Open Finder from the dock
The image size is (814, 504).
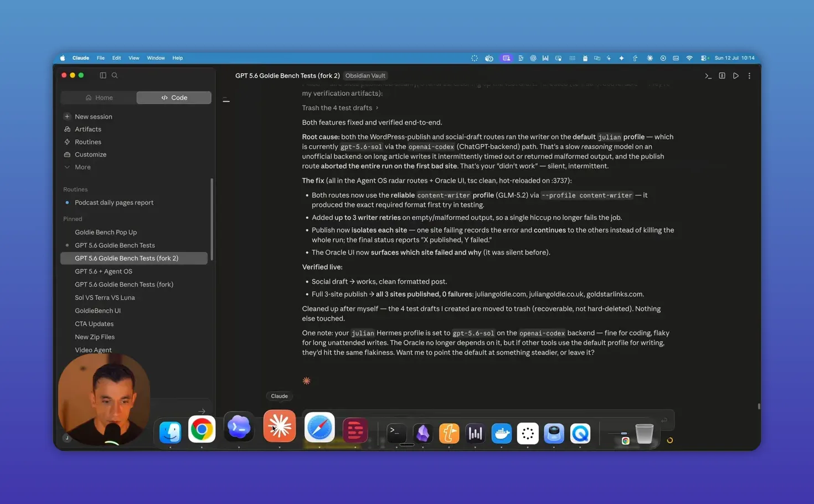pyautogui.click(x=170, y=433)
